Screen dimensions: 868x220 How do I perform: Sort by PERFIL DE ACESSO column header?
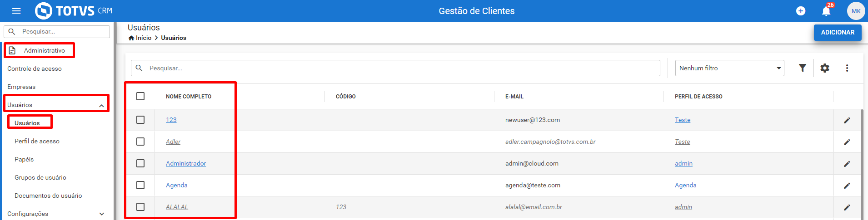click(698, 97)
